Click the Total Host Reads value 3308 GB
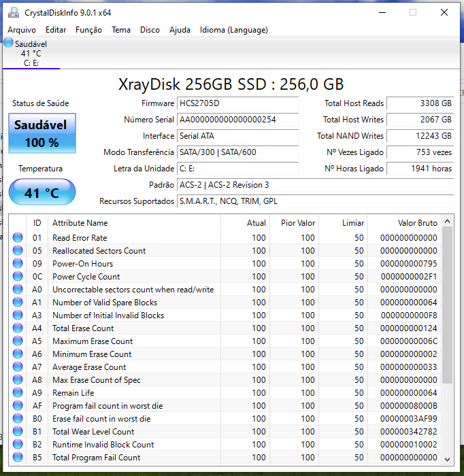The width and height of the screenshot is (464, 476). 420,103
